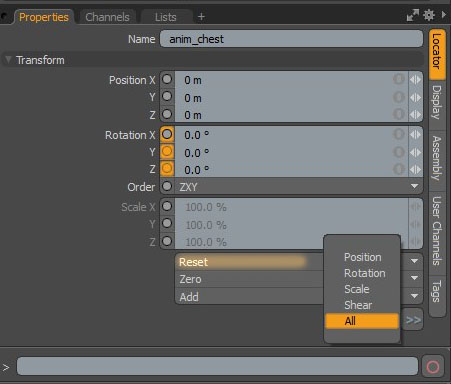Toggle Scale Z keyframe circle
451x384 pixels.
167,241
